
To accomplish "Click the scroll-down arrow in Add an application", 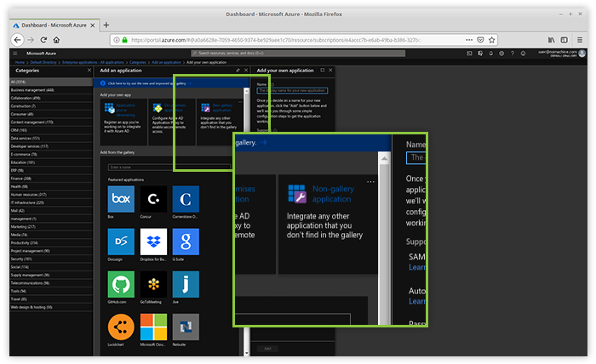I will click(x=246, y=353).
